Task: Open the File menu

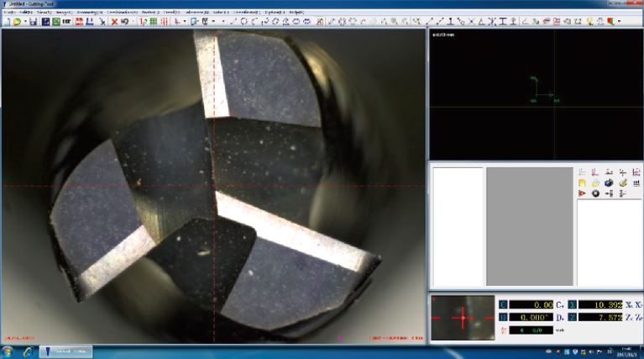Action: coord(11,13)
